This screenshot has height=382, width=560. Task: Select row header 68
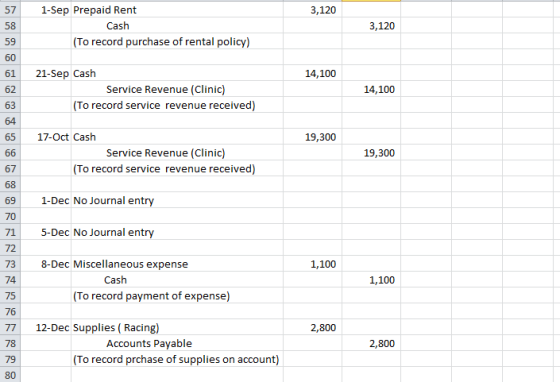[x=10, y=185]
